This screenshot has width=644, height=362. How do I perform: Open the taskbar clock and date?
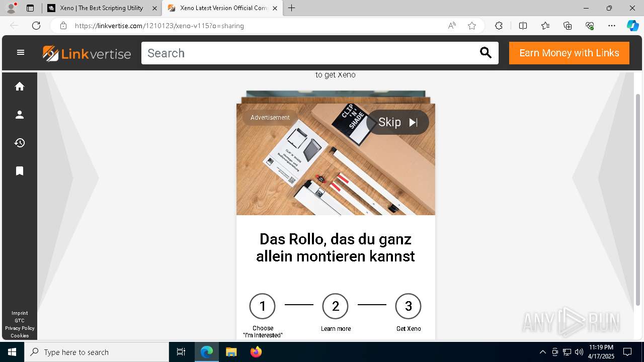pos(601,352)
